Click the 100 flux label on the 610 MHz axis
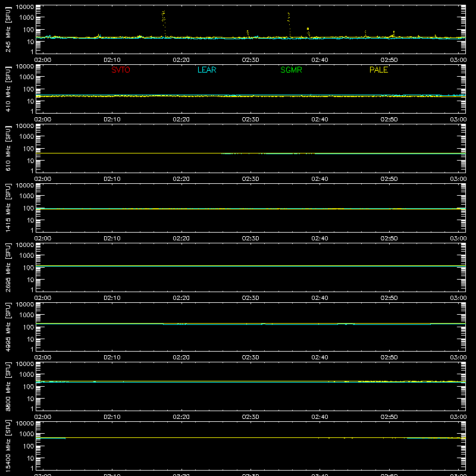 point(29,149)
